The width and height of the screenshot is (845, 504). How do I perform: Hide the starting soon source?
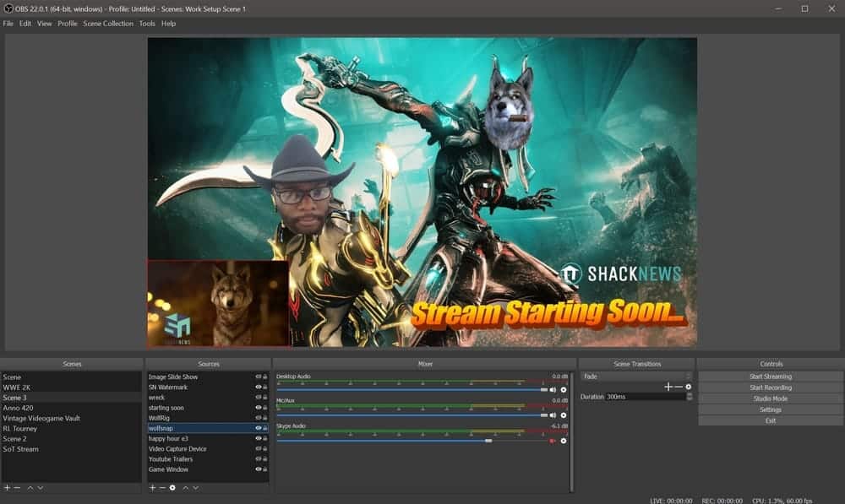point(258,408)
